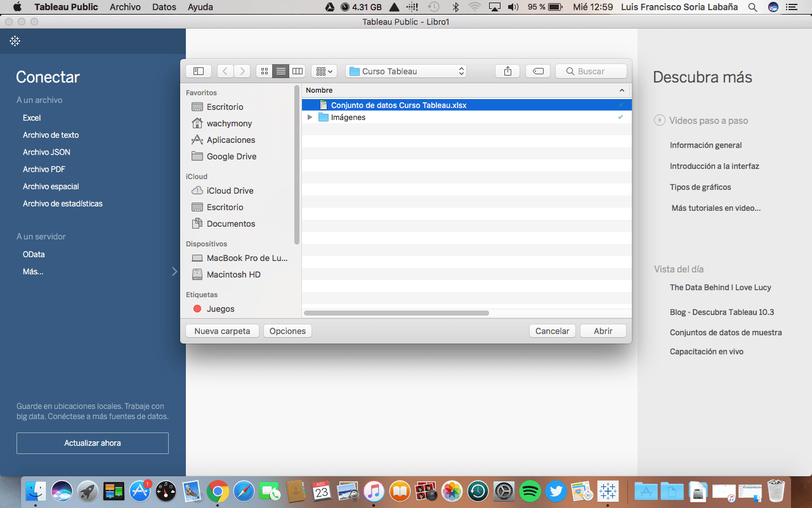Image resolution: width=812 pixels, height=508 pixels.
Task: Open the Datos menu
Action: point(164,7)
